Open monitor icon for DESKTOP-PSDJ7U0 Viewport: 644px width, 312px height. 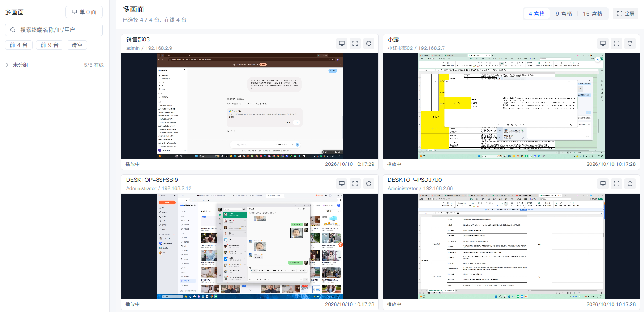(x=603, y=184)
